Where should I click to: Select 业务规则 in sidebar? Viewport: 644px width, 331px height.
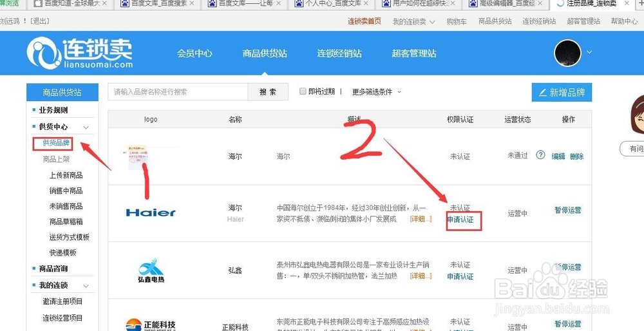click(x=53, y=110)
